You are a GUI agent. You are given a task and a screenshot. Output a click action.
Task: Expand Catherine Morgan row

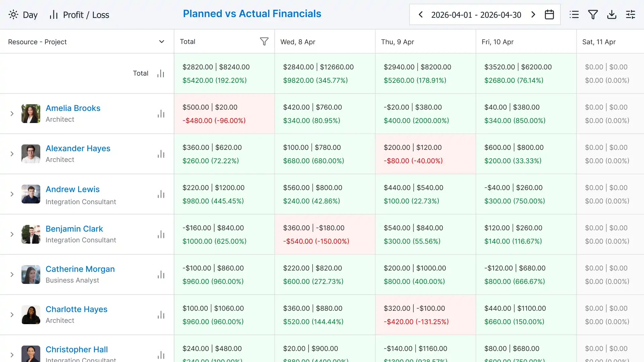click(x=12, y=275)
